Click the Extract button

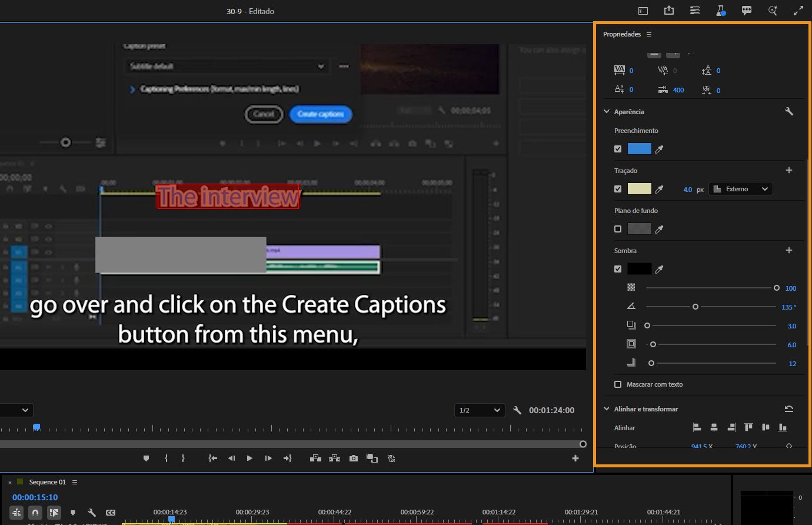click(x=334, y=458)
